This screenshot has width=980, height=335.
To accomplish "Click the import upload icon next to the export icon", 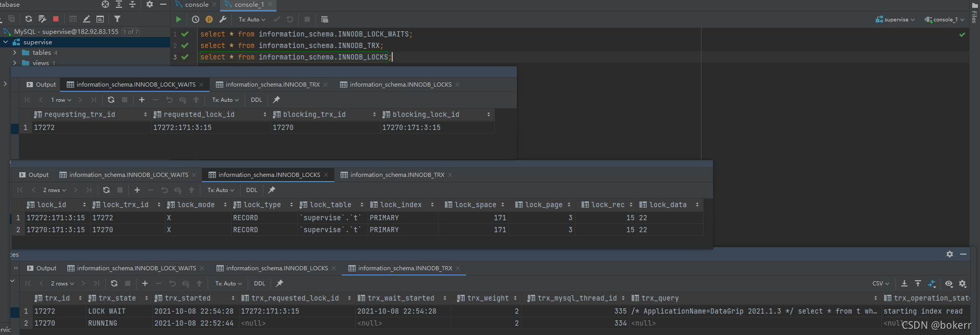I will (x=918, y=283).
